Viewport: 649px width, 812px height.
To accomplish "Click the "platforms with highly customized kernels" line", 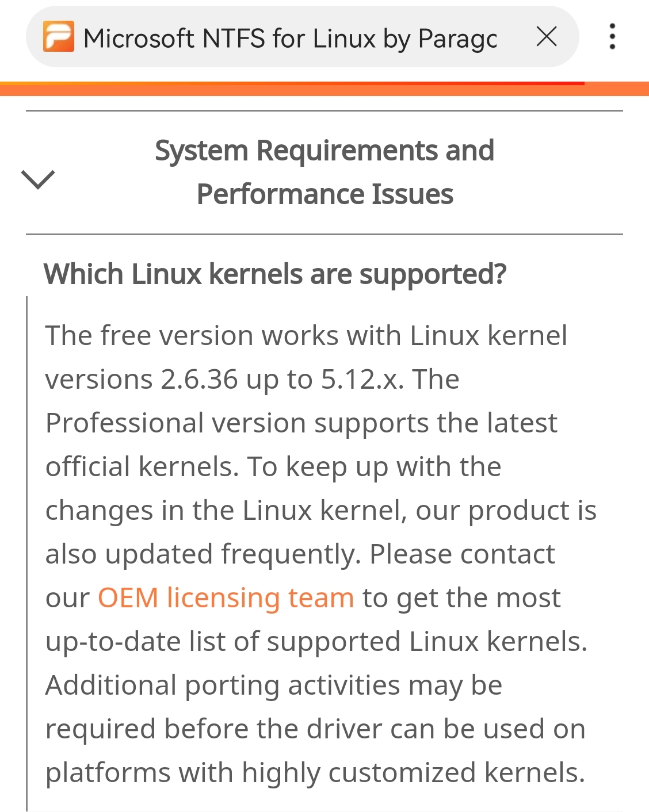I will coord(315,773).
